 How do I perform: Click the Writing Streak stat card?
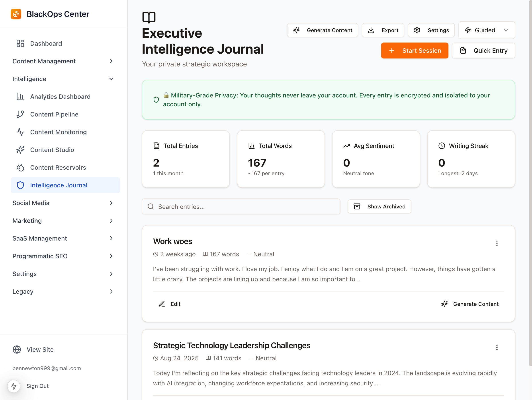click(x=471, y=159)
